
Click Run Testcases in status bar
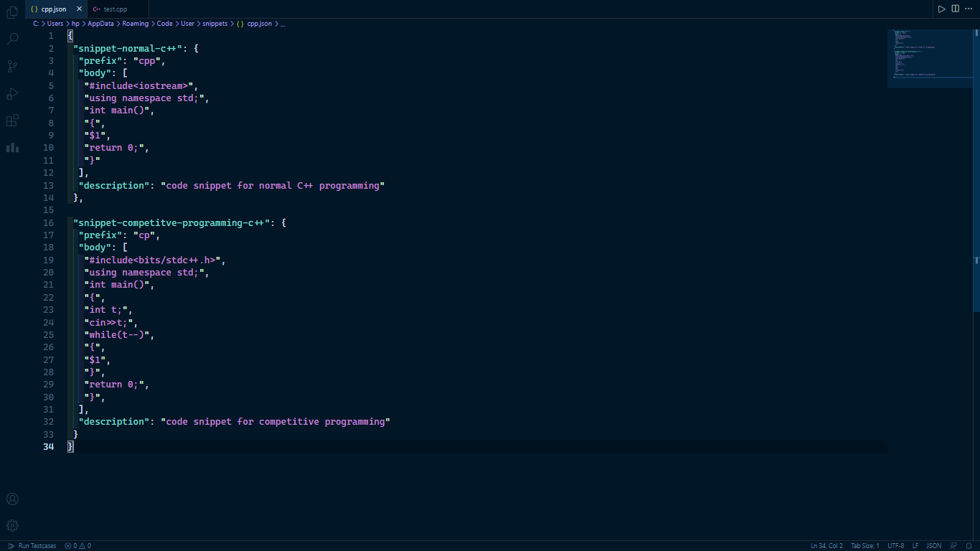point(32,546)
